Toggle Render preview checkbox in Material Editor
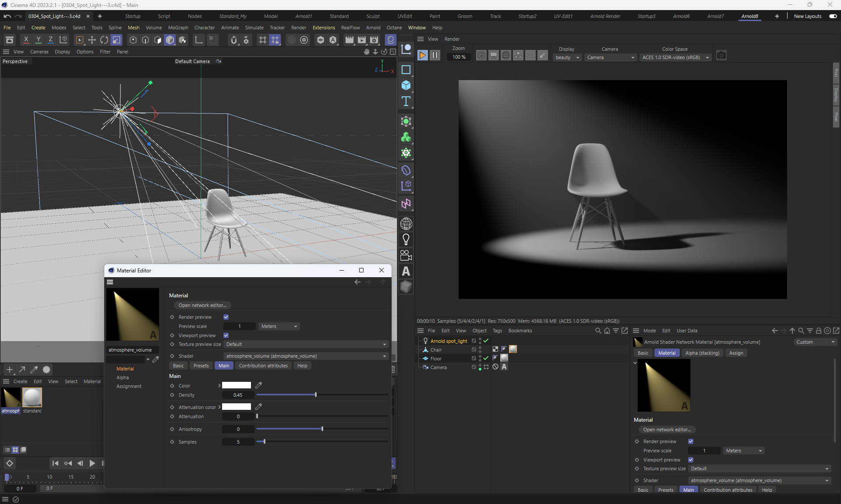Viewport: 841px width, 504px height. click(x=226, y=317)
